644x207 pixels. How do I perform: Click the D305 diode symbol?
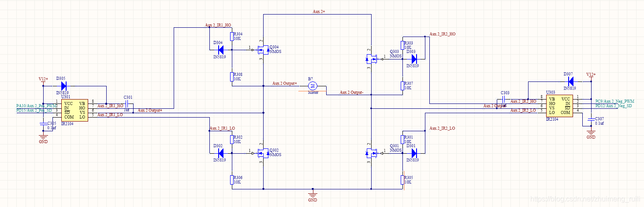pyautogui.click(x=63, y=85)
